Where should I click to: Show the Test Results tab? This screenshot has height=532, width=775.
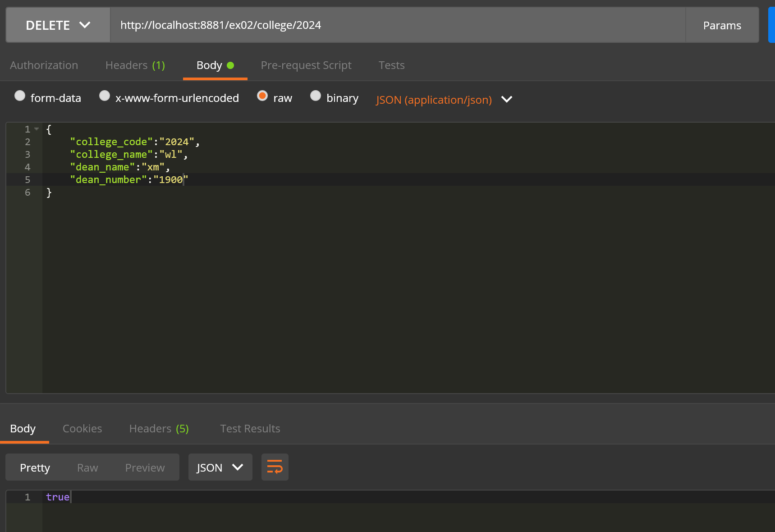coord(250,429)
